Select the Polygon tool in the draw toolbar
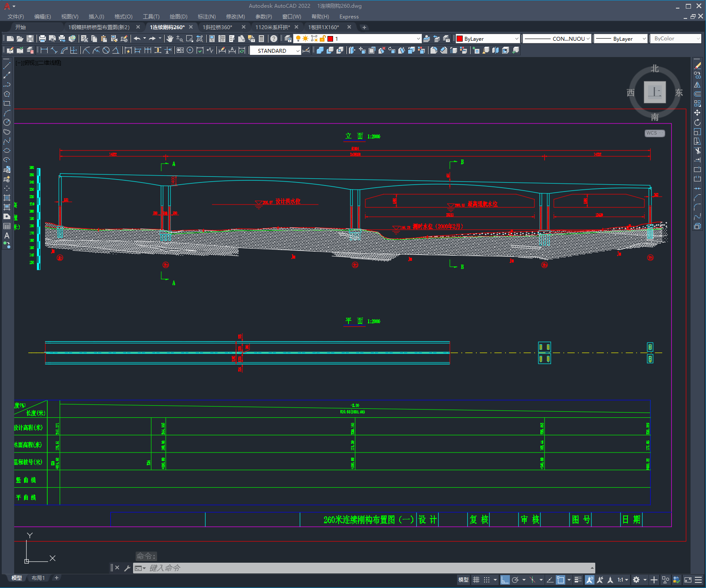The height and width of the screenshot is (588, 706). point(7,94)
